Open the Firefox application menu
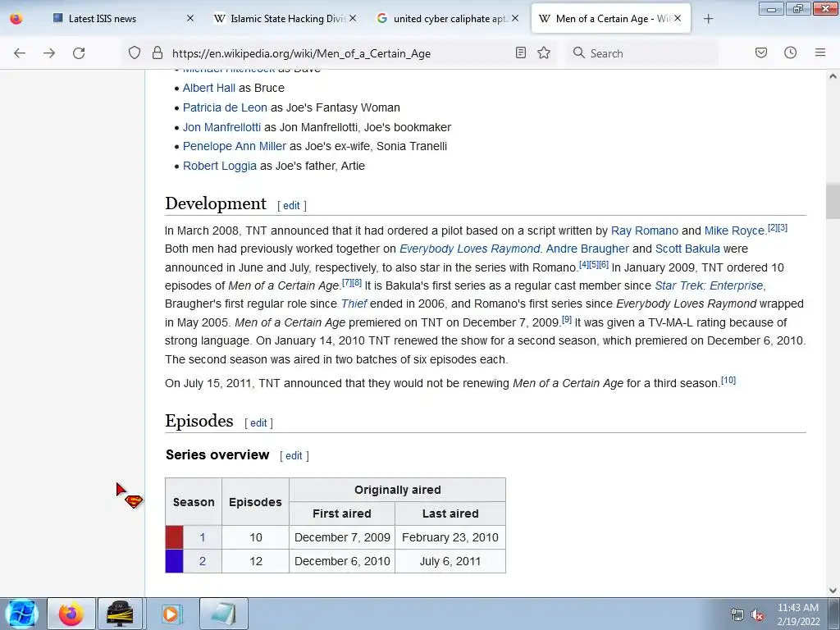The image size is (840, 630). pos(820,52)
